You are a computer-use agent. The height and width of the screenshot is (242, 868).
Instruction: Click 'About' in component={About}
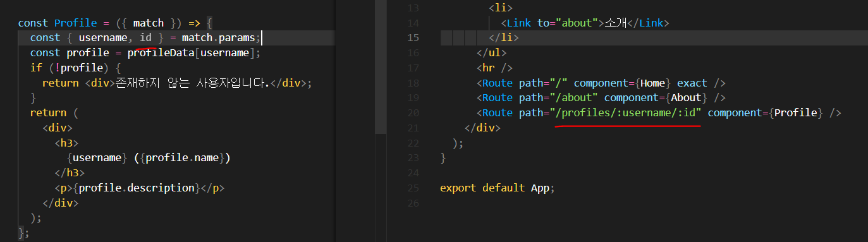[x=686, y=98]
